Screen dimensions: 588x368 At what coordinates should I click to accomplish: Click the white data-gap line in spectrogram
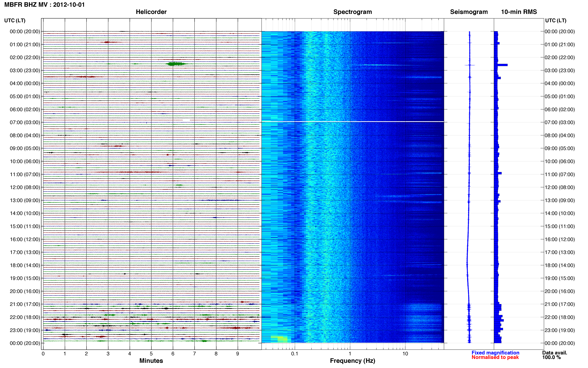[x=353, y=121]
